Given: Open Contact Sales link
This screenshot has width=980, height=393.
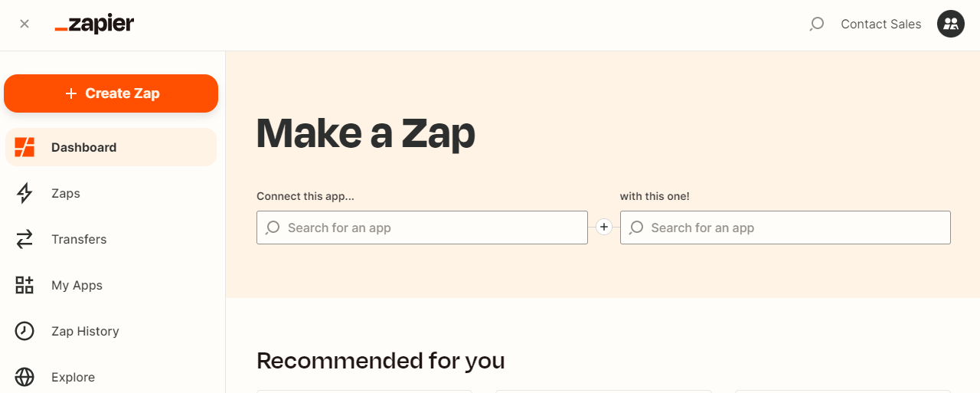Looking at the screenshot, I should click(x=881, y=24).
